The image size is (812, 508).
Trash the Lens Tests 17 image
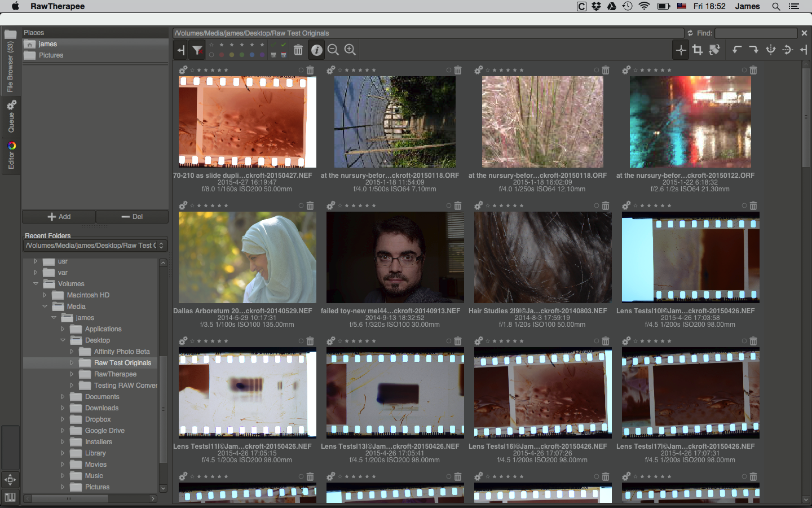[x=753, y=341]
